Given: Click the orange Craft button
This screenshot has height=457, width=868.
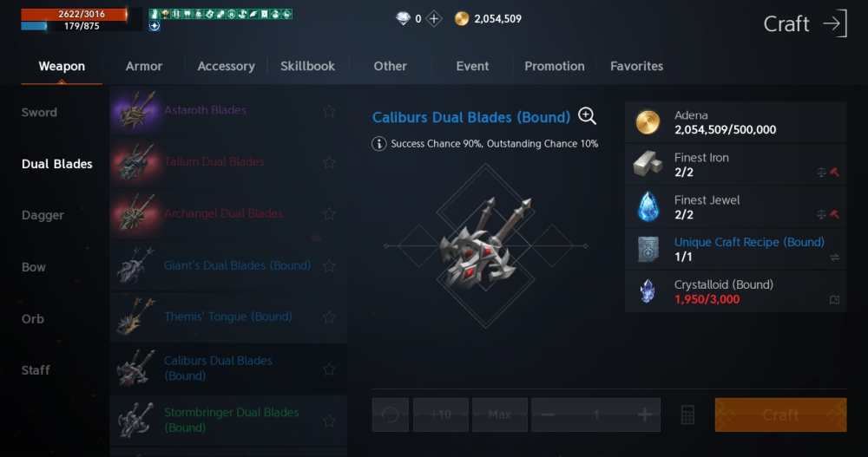Looking at the screenshot, I should pyautogui.click(x=780, y=415).
